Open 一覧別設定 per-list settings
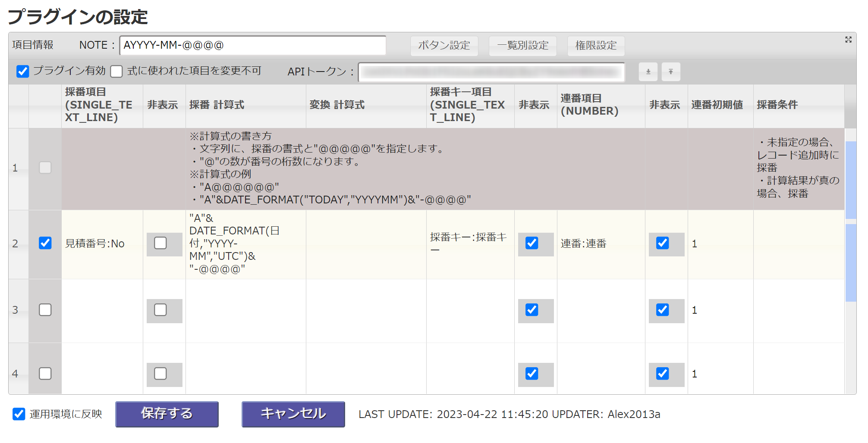Viewport: 868px width, 443px height. pyautogui.click(x=523, y=46)
